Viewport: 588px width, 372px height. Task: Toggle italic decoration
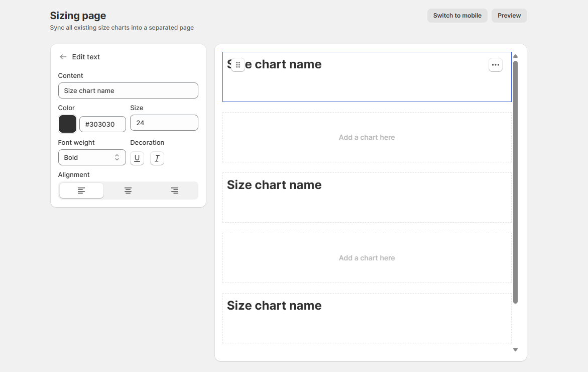[157, 158]
